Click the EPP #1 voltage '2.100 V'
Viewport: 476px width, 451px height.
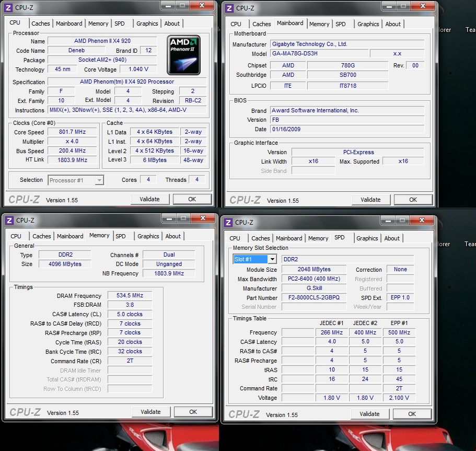399,398
